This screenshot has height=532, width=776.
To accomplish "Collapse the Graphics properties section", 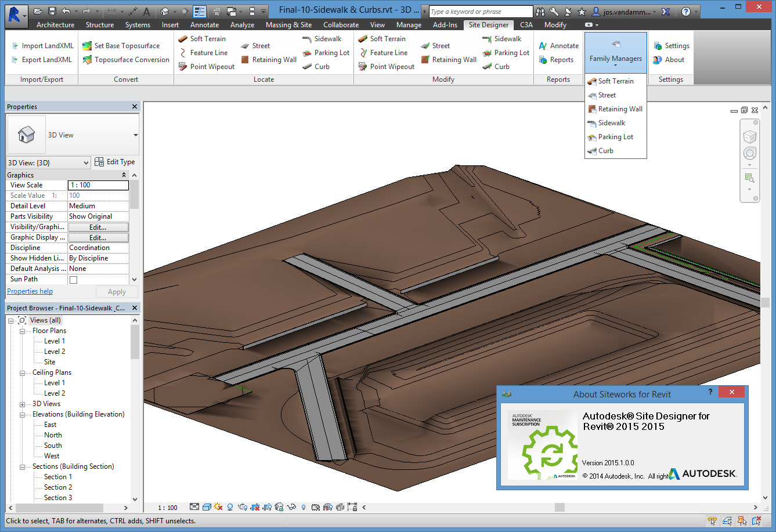I will (x=124, y=175).
